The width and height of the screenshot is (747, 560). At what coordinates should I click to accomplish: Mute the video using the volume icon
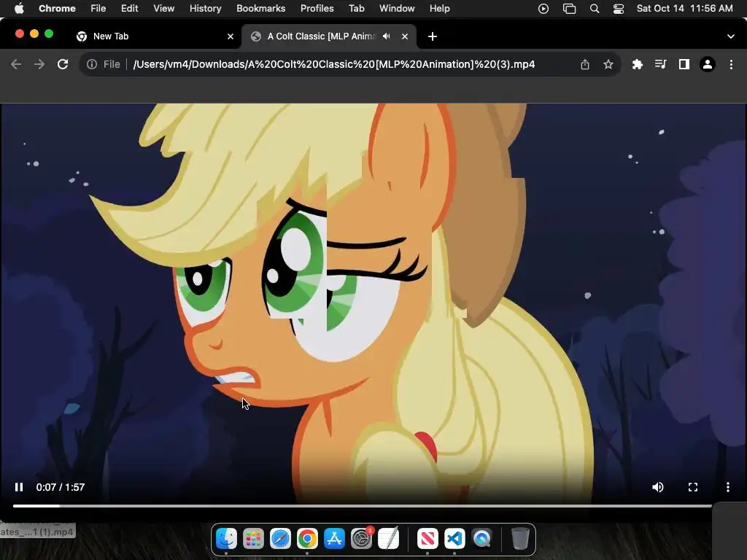(x=657, y=487)
